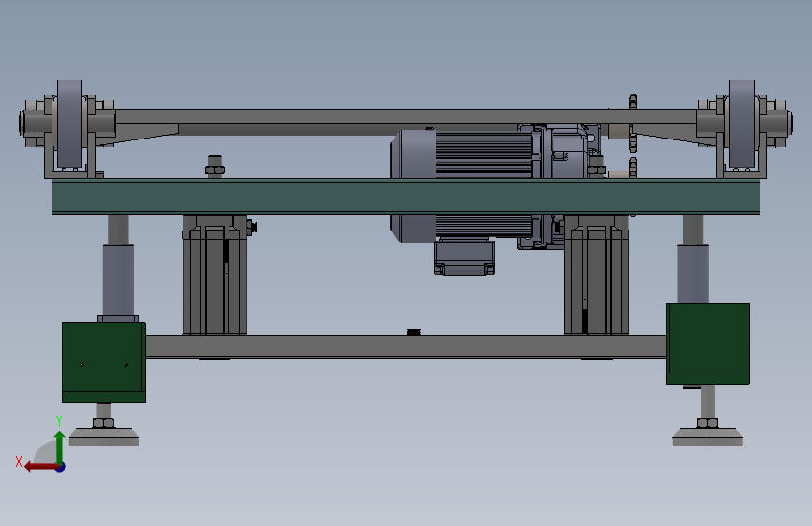812x526 pixels.
Task: Select the left leveling foot pad
Action: [x=104, y=437]
